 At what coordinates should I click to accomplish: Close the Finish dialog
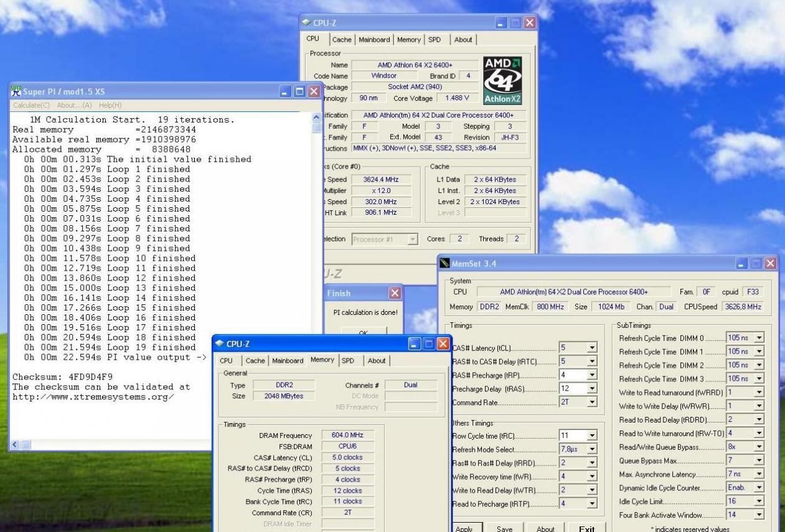395,293
